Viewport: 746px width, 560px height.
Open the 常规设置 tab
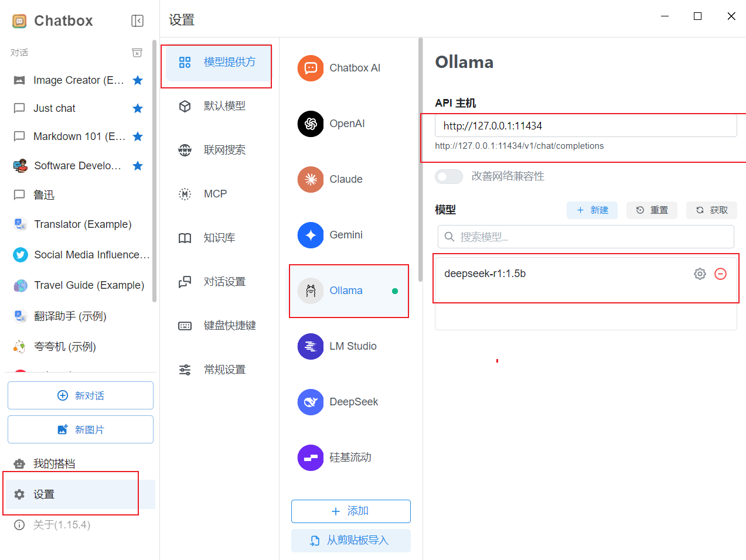[218, 370]
